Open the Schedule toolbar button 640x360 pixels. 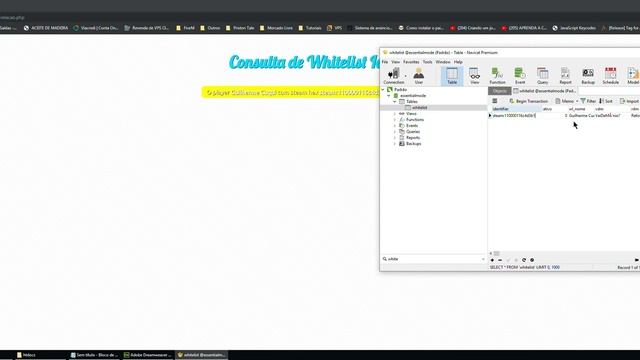[611, 76]
